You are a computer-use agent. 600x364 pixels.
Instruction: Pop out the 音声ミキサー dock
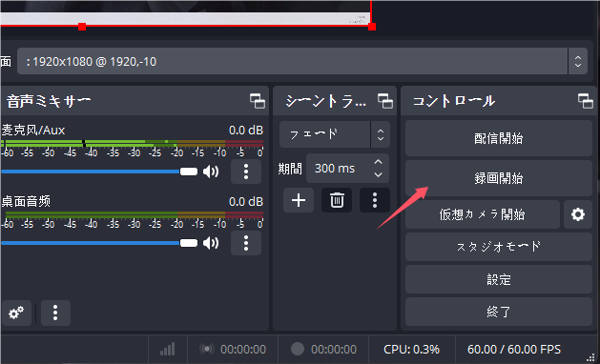[x=258, y=101]
